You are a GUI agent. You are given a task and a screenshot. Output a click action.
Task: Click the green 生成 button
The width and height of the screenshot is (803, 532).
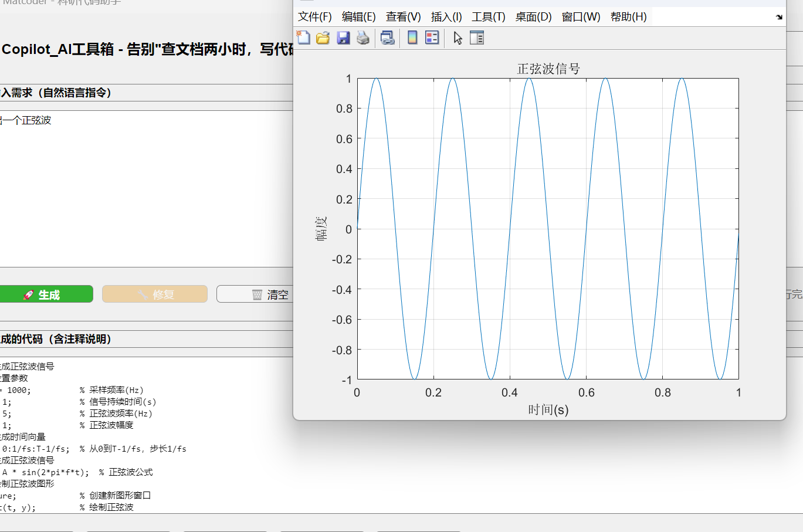46,294
